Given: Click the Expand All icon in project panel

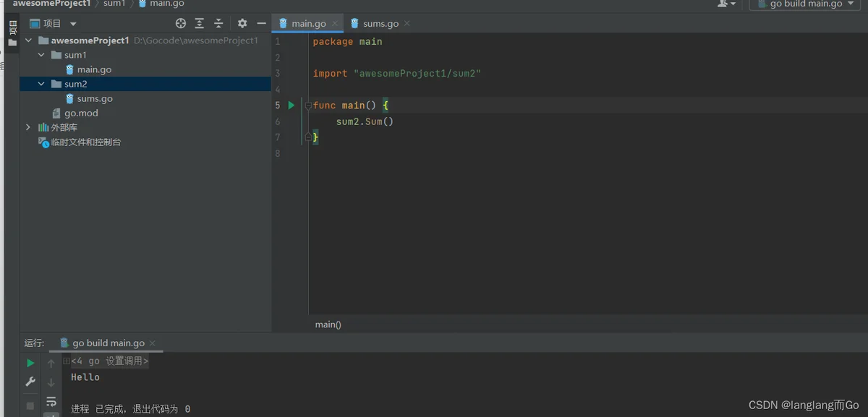Looking at the screenshot, I should point(200,24).
